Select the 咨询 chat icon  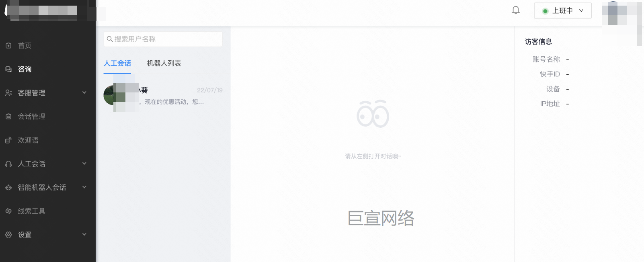tap(8, 69)
